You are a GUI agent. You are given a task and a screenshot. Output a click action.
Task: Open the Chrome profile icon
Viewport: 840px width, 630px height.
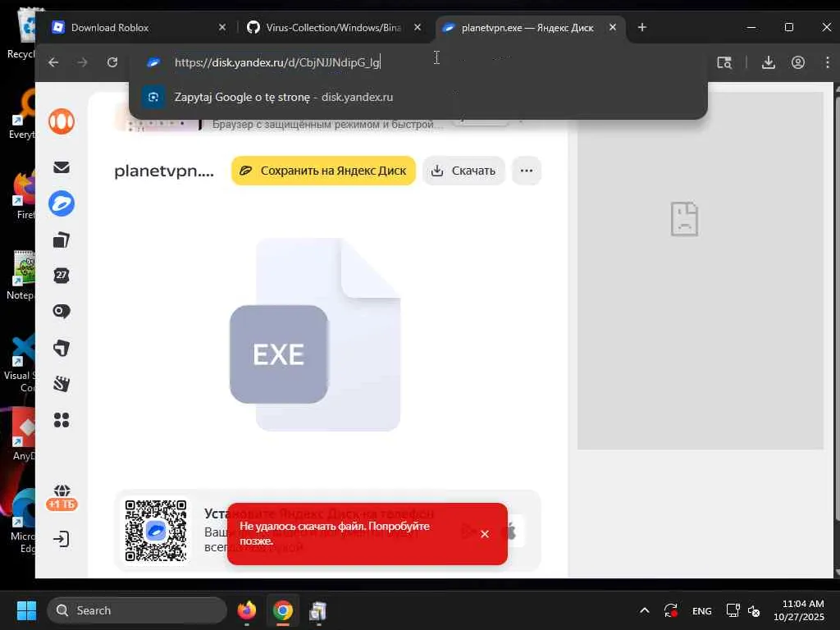(797, 62)
